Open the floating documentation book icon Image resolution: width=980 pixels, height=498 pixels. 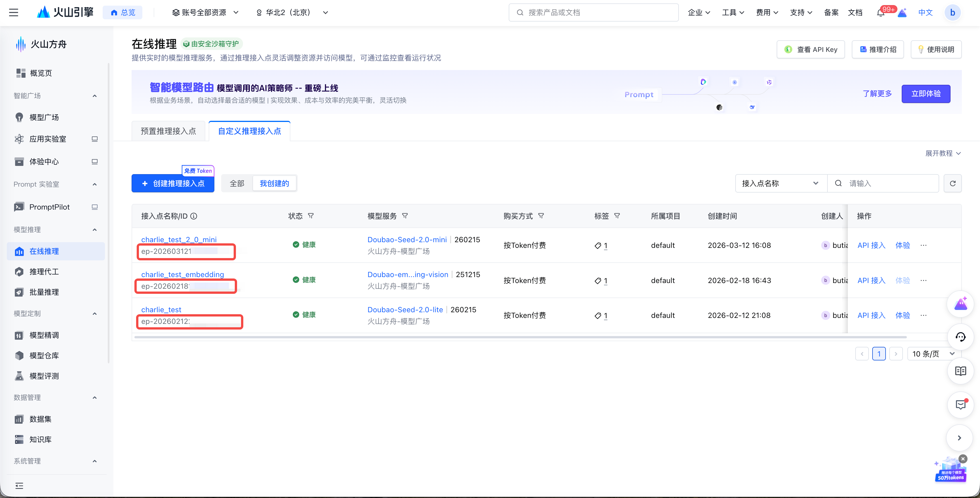(960, 371)
